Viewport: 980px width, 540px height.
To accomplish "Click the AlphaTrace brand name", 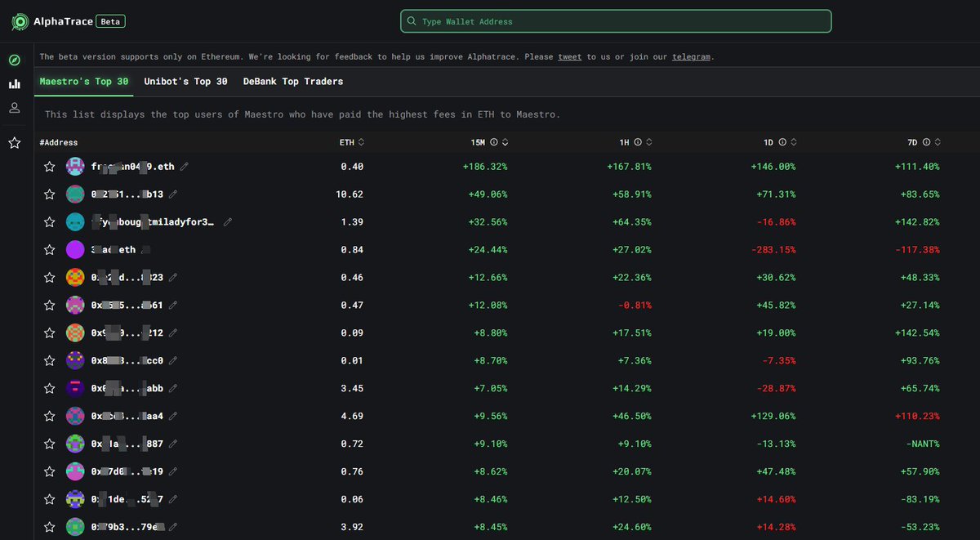I will tap(62, 22).
